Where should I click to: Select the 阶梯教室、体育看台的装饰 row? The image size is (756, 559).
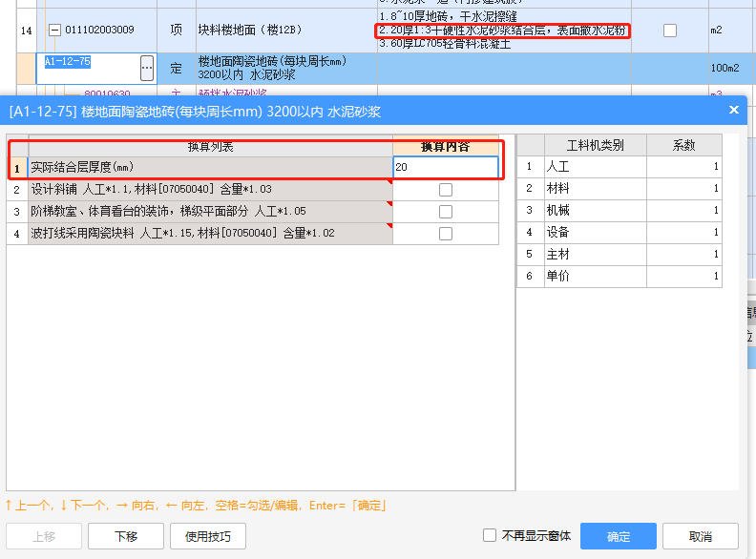click(210, 212)
